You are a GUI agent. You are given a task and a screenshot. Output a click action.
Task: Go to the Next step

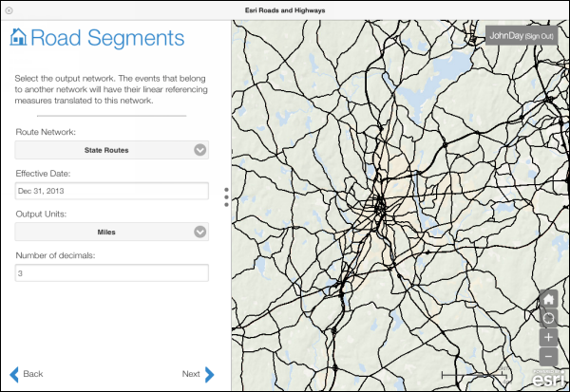tap(191, 374)
